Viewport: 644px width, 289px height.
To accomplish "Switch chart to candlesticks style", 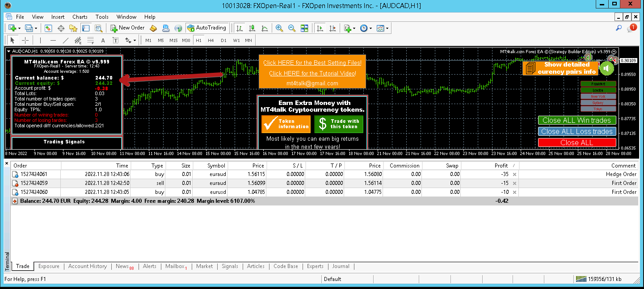I will click(x=252, y=28).
